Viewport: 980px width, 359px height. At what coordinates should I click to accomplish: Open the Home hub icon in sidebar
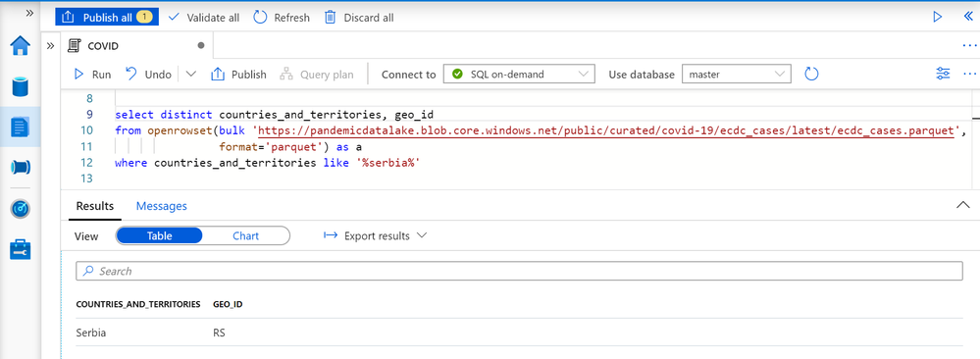[20, 46]
